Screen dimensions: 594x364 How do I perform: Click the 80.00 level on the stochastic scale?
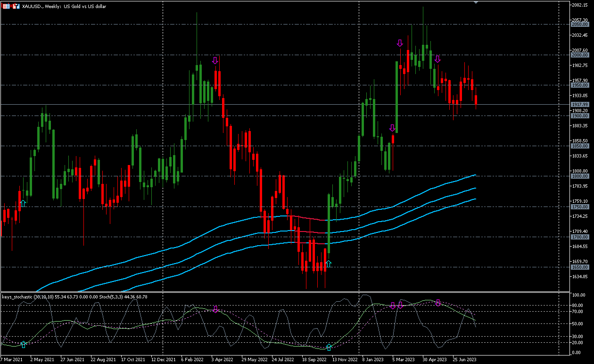pos(577,306)
